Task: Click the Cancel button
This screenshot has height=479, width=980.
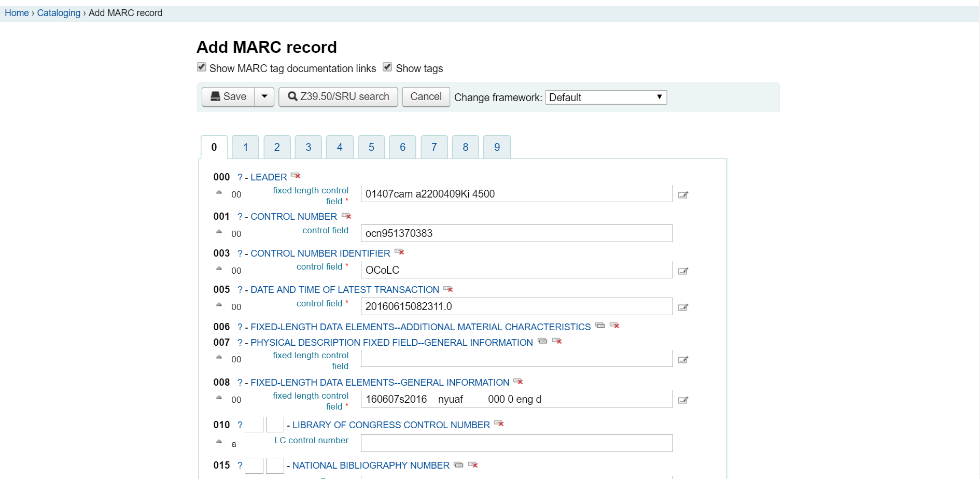Action: pos(426,96)
